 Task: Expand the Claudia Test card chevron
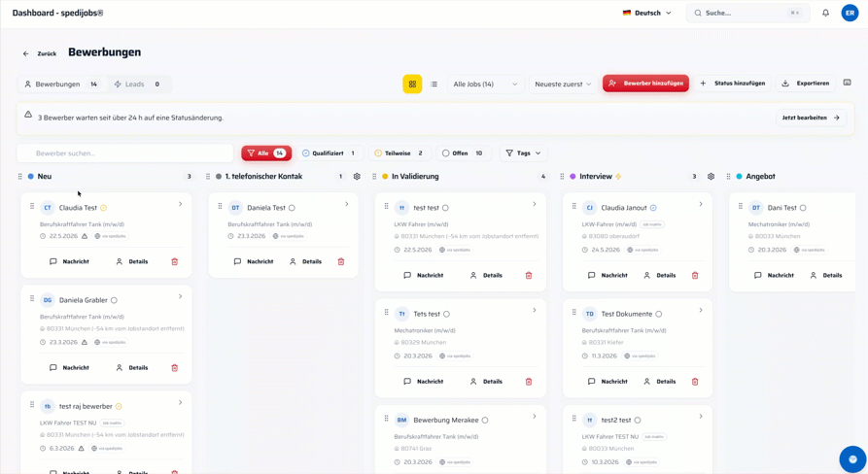click(181, 204)
